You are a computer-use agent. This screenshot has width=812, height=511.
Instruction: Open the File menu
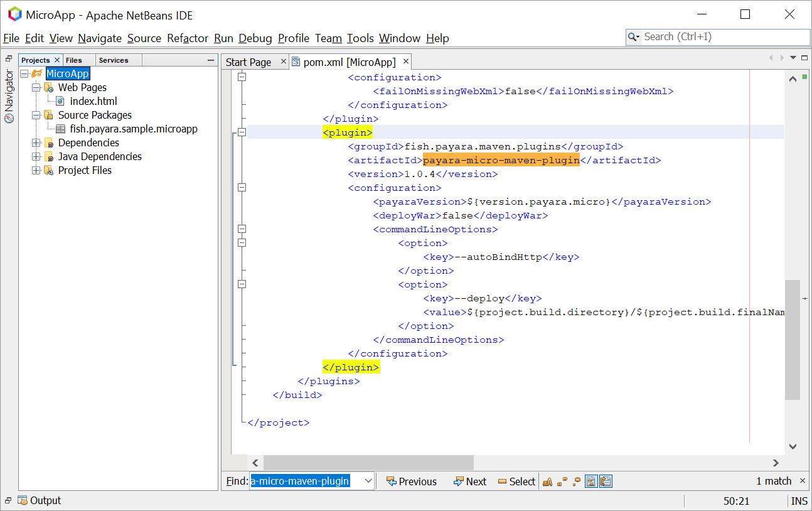(x=11, y=38)
